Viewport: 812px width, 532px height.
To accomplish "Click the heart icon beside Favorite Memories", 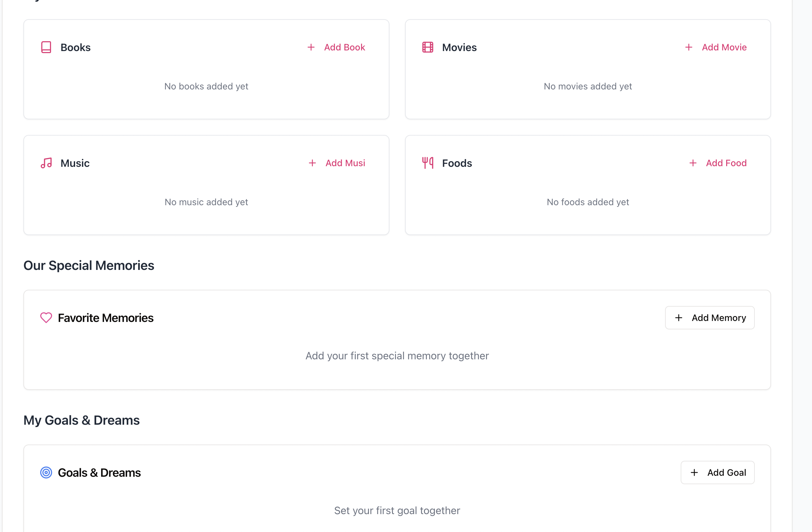I will [46, 318].
